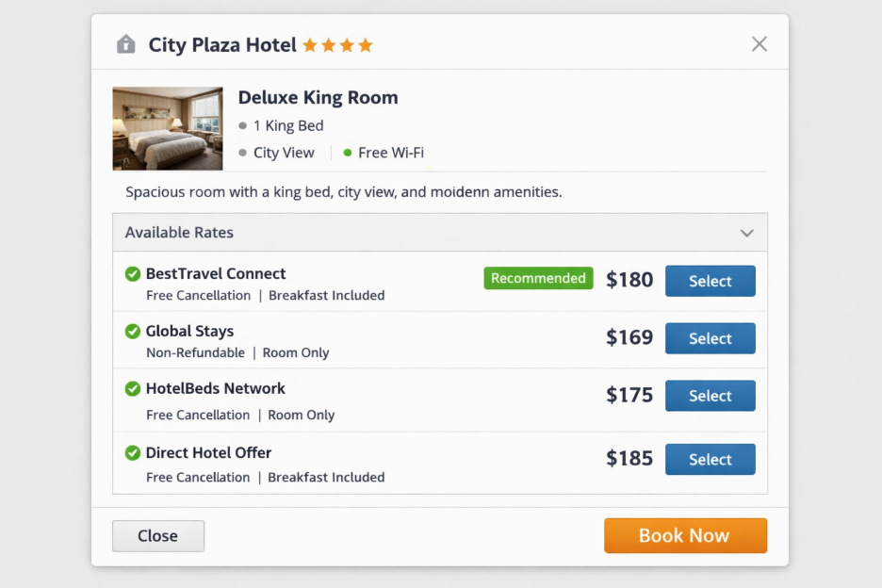Open the Deluxe King Room photo thumbnail
The height and width of the screenshot is (588, 882).
click(x=168, y=128)
